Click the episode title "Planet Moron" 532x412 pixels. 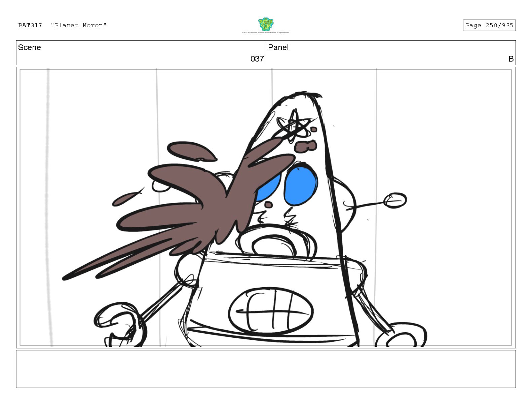coord(79,25)
